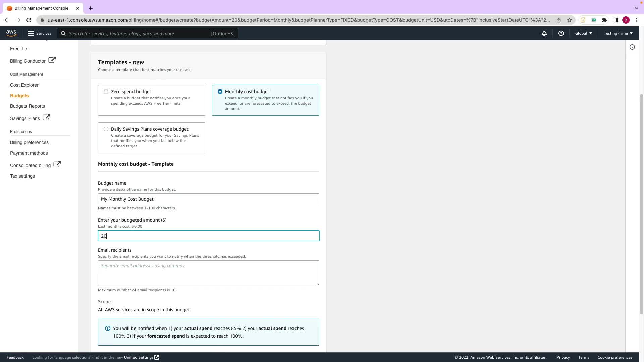Go to Budgets Reports sidebar item
The height and width of the screenshot is (362, 644).
(28, 106)
